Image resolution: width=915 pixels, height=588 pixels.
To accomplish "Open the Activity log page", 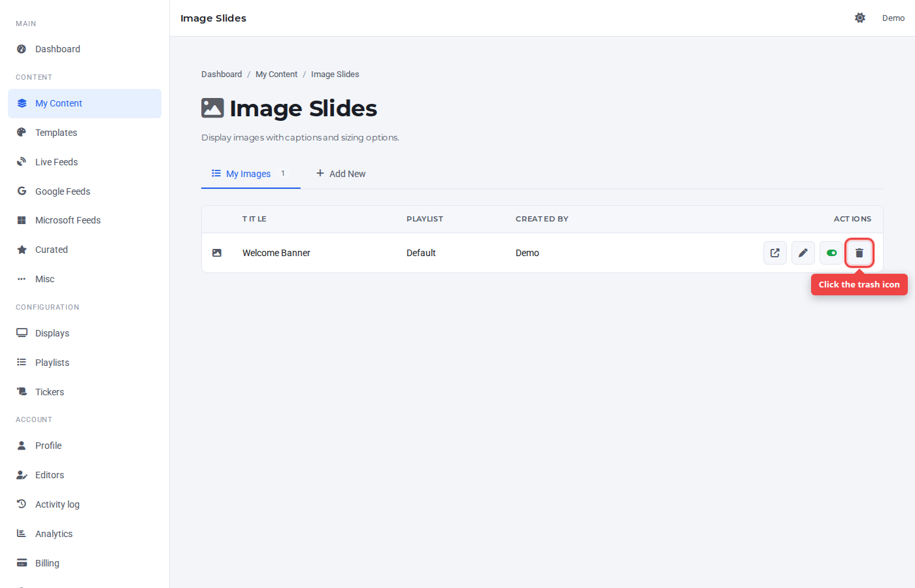I will click(85, 504).
